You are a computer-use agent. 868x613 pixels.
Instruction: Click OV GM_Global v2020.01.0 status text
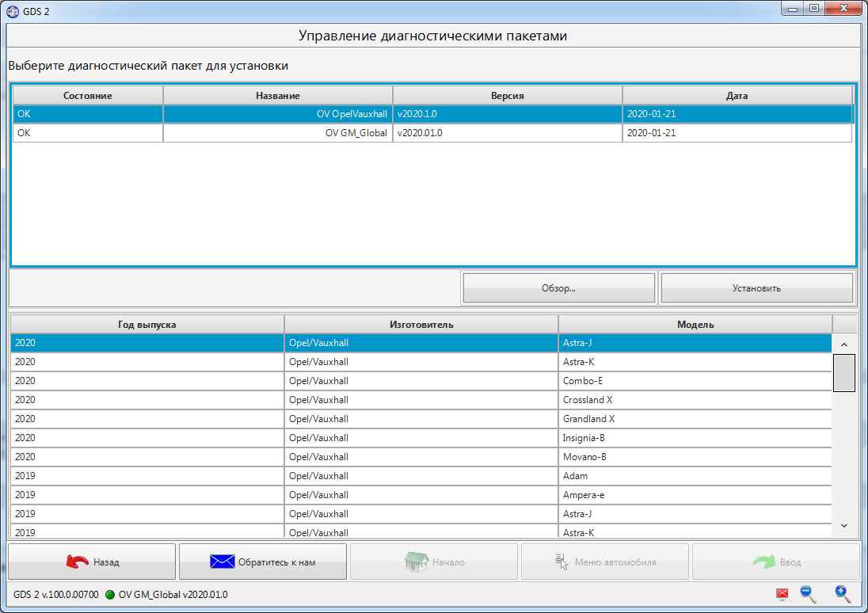click(173, 595)
